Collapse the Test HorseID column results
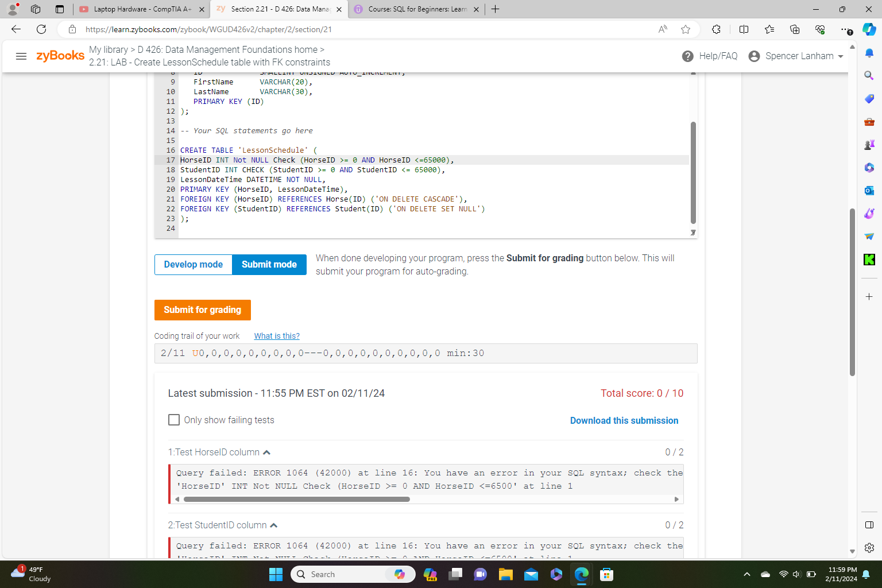This screenshot has height=588, width=882. [266, 452]
